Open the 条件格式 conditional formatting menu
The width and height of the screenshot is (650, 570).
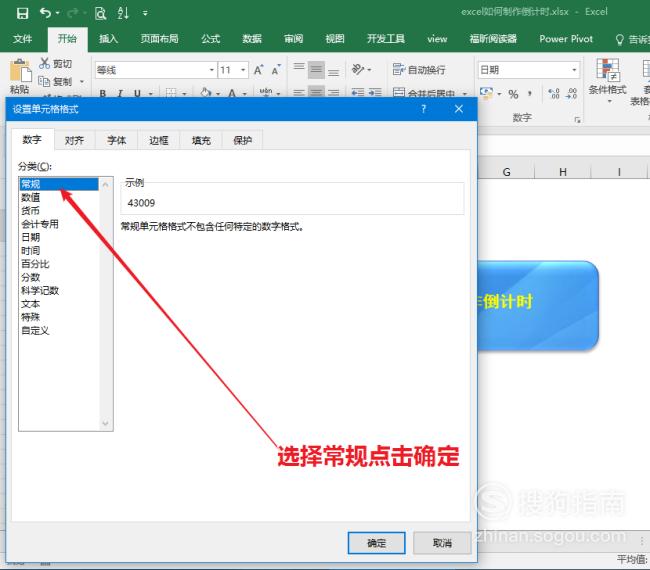coord(607,80)
